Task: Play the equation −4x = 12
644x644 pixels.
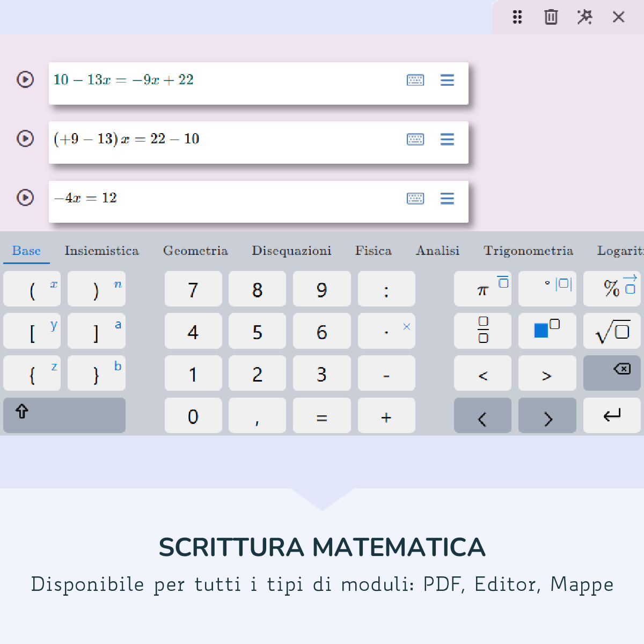Action: click(x=25, y=197)
